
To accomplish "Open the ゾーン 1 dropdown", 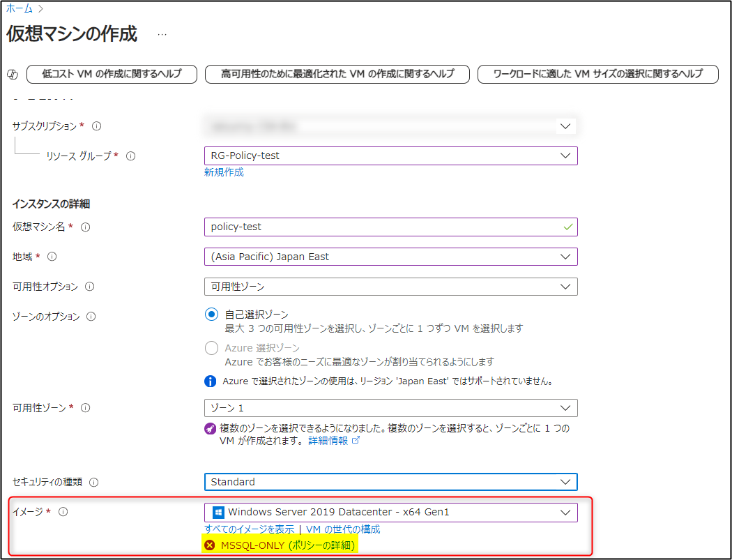I will click(390, 408).
